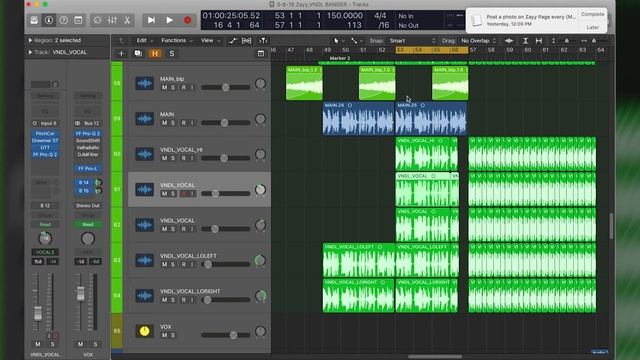The width and height of the screenshot is (640, 360).
Task: Click the VNDL_VOCAL_LORIGHT track icon
Action: click(144, 296)
